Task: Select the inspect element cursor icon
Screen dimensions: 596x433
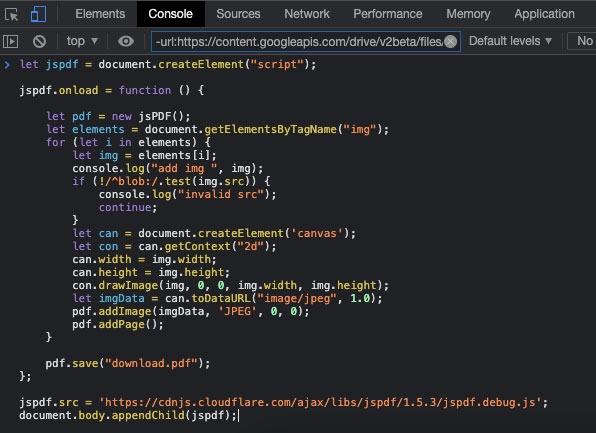Action: tap(11, 14)
